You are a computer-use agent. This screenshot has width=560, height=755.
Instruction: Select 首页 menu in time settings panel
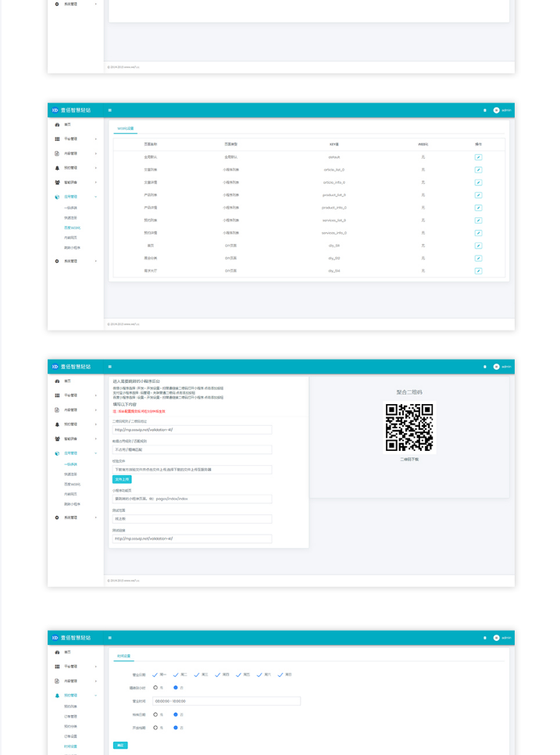(x=67, y=652)
